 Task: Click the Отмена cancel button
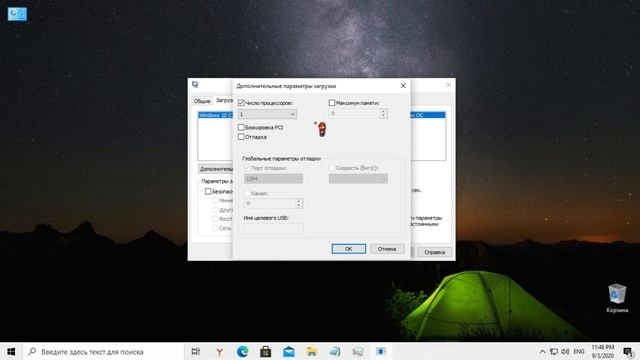pyautogui.click(x=387, y=249)
